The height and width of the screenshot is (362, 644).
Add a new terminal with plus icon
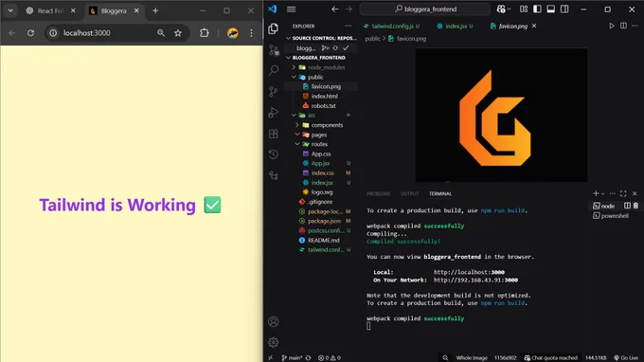coord(596,193)
